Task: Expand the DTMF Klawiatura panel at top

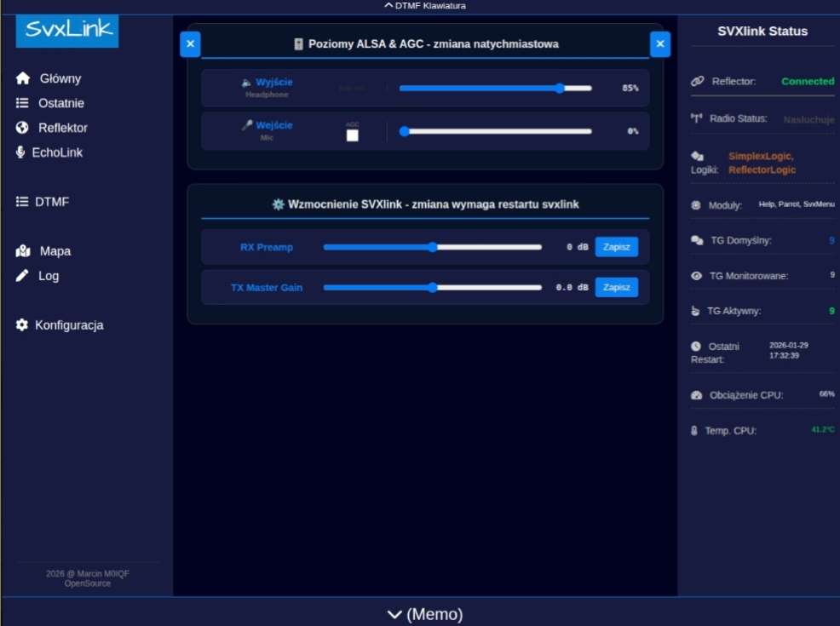Action: [x=424, y=6]
